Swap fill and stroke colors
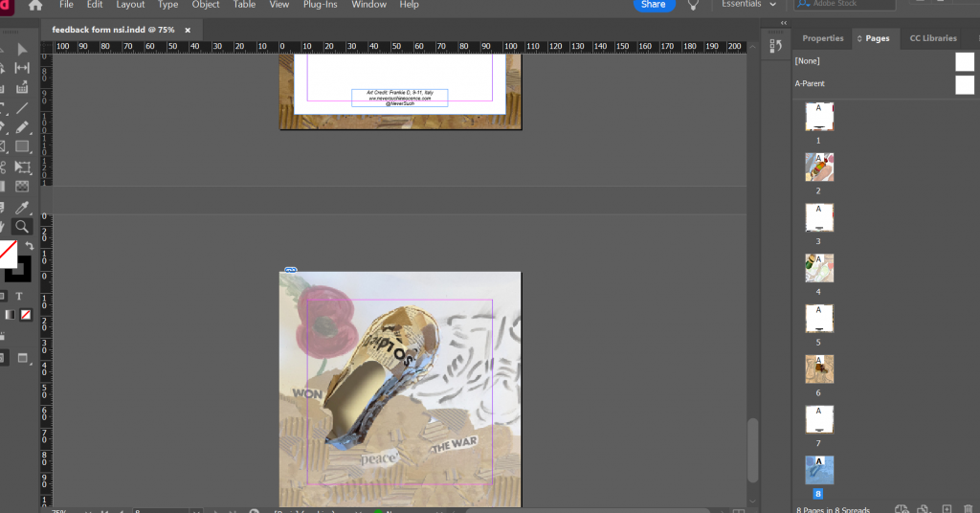The image size is (980, 513). (30, 247)
